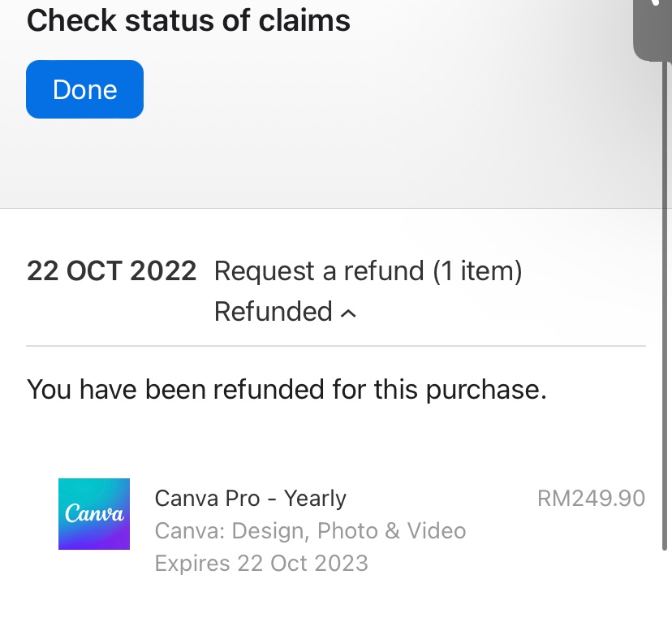Click the Expires 22 Oct 2023 text
The height and width of the screenshot is (631, 672).
[261, 563]
